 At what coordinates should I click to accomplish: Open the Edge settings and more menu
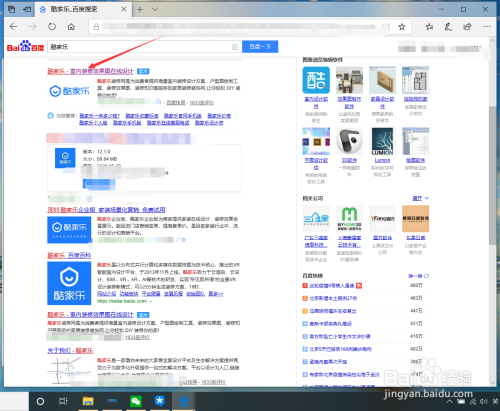coord(487,27)
